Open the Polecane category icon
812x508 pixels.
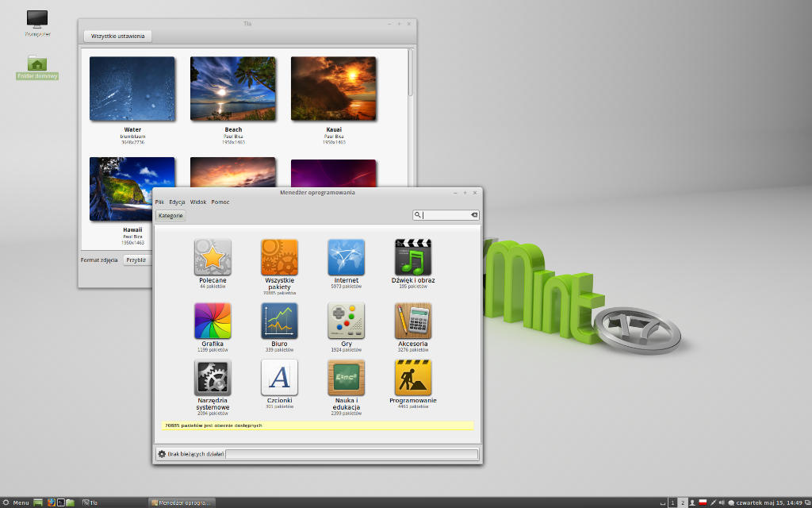(x=213, y=257)
